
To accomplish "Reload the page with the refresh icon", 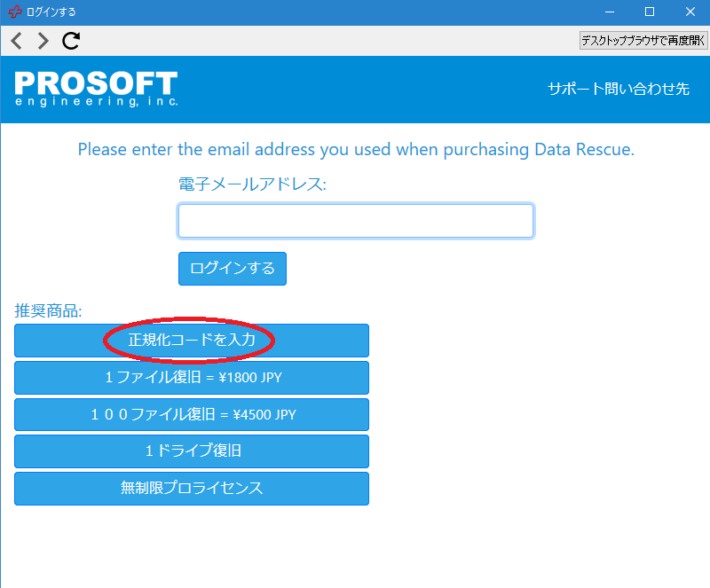I will [x=71, y=40].
